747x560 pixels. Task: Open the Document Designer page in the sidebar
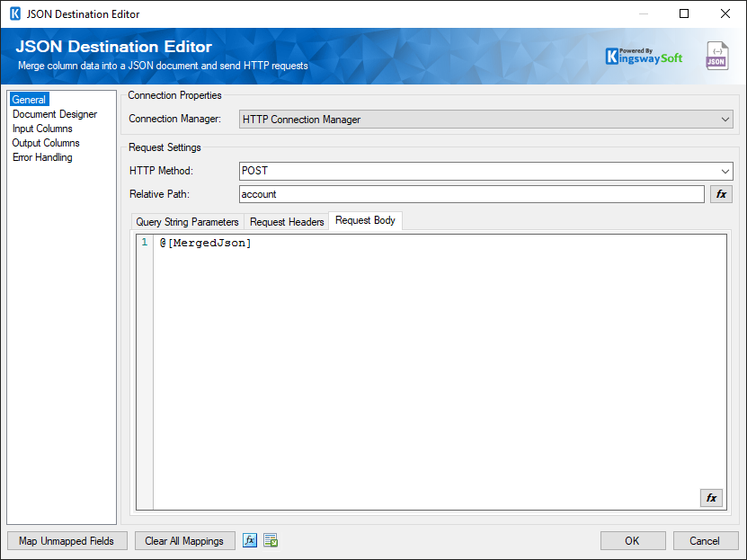coord(54,114)
